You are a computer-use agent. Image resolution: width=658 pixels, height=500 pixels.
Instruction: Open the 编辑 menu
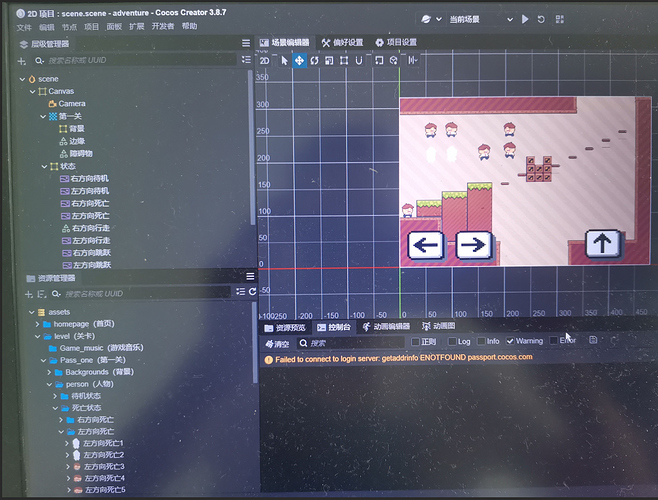pyautogui.click(x=47, y=27)
